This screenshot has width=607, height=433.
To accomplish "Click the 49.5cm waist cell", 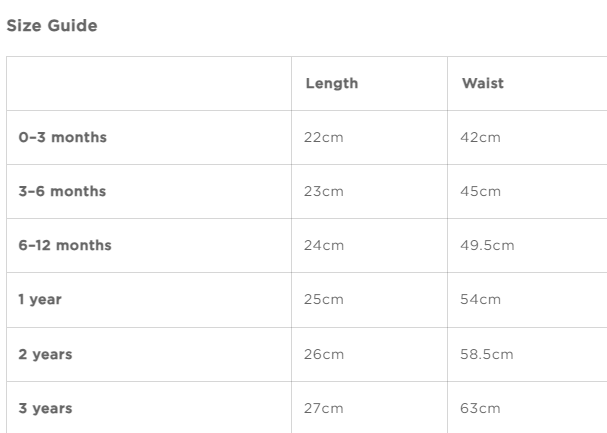I will [487, 245].
